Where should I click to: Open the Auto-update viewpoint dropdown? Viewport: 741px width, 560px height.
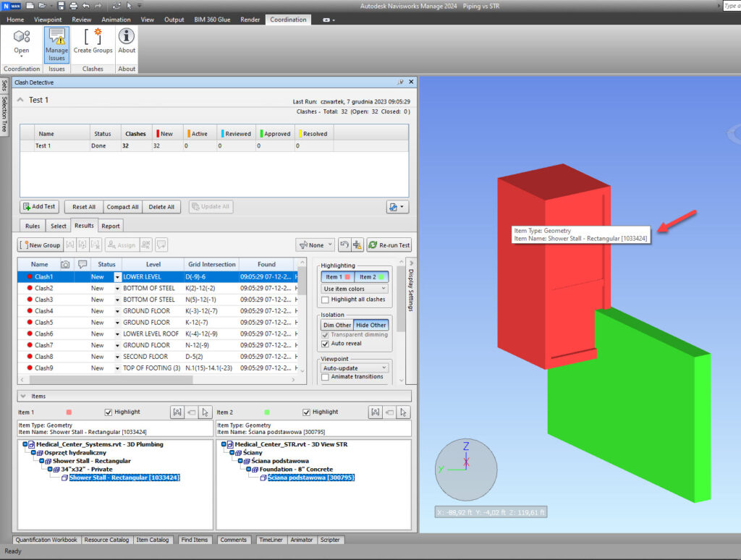pos(355,368)
